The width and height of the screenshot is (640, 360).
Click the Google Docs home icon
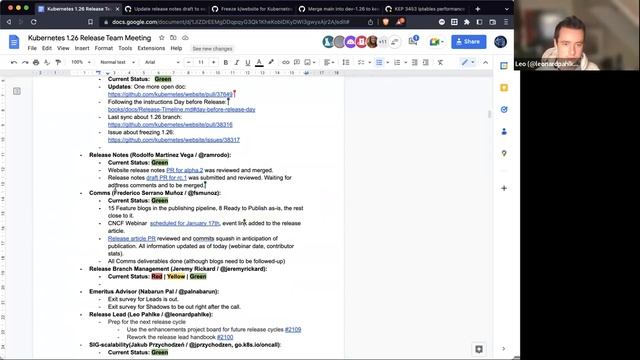14,42
